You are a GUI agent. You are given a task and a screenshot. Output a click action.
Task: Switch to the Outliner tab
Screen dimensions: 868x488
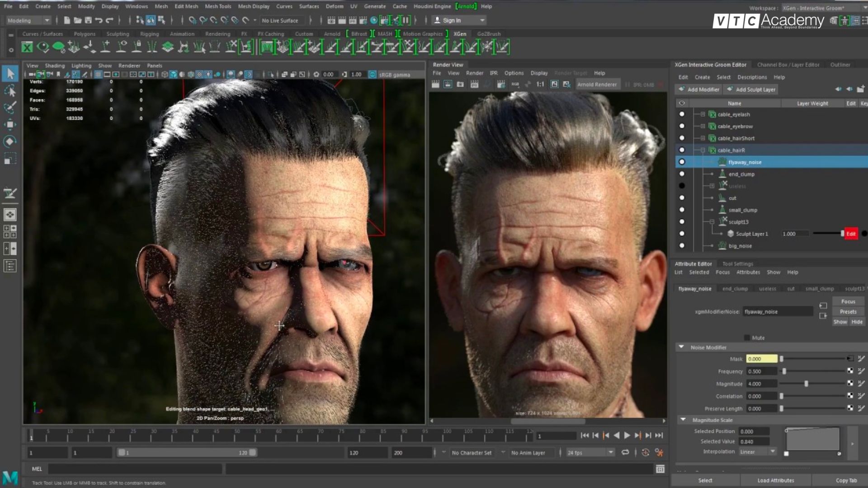point(840,65)
